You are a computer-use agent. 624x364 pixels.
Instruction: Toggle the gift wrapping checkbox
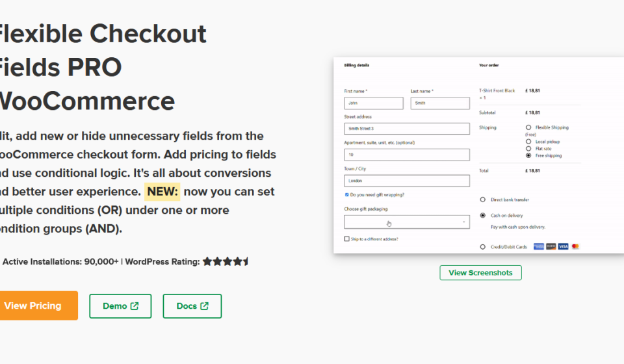coord(346,194)
